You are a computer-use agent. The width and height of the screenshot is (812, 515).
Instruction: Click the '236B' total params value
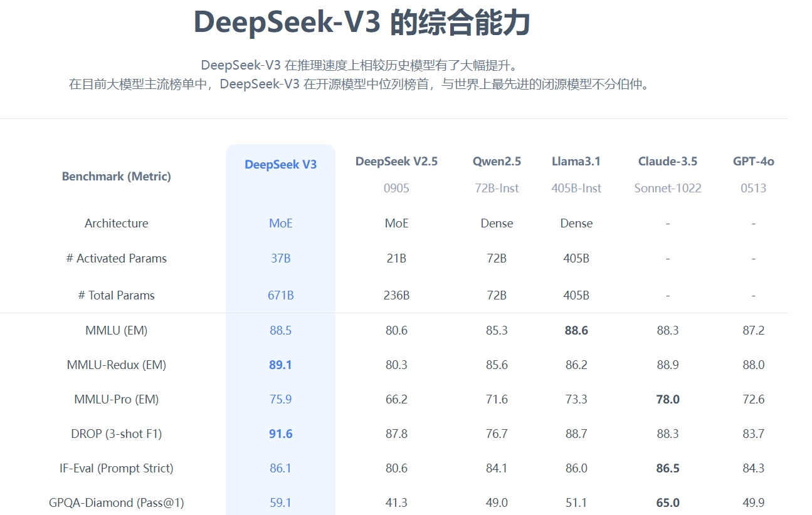pyautogui.click(x=397, y=295)
